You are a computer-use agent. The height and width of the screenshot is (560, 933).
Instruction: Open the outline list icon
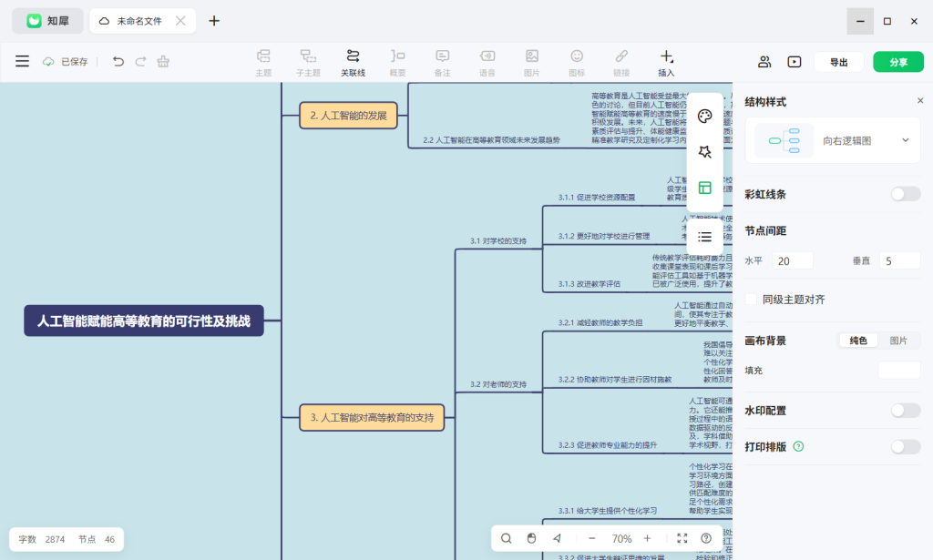tap(705, 237)
